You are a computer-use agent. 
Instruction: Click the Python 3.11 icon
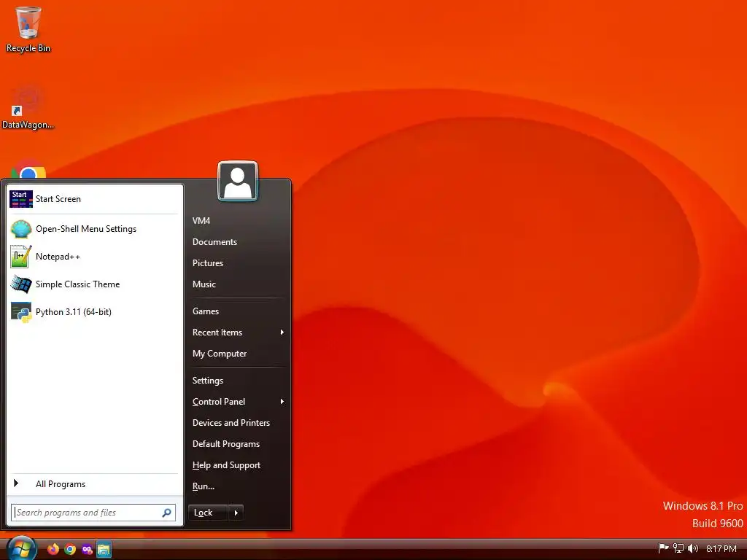pyautogui.click(x=21, y=312)
